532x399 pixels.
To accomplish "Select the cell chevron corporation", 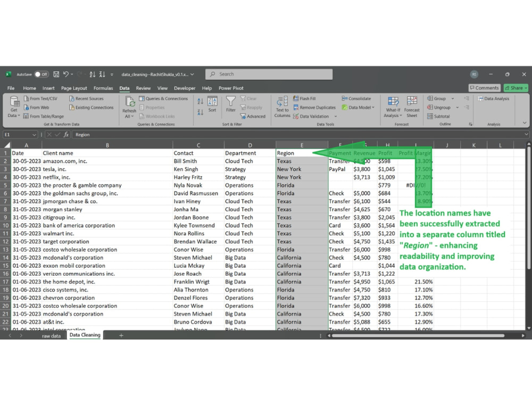I will click(x=107, y=298).
